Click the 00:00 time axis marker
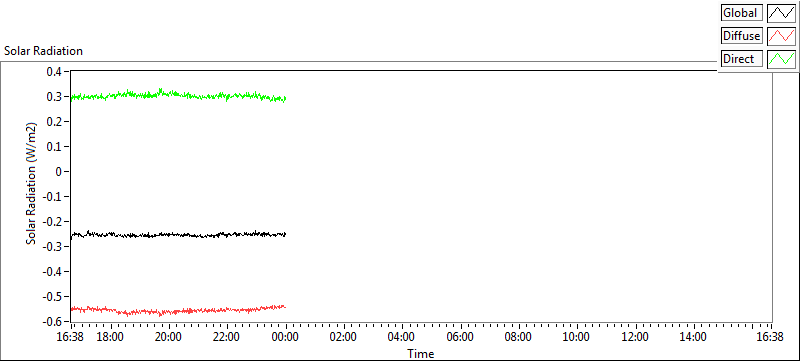This screenshot has height=361, width=800. coord(285,337)
